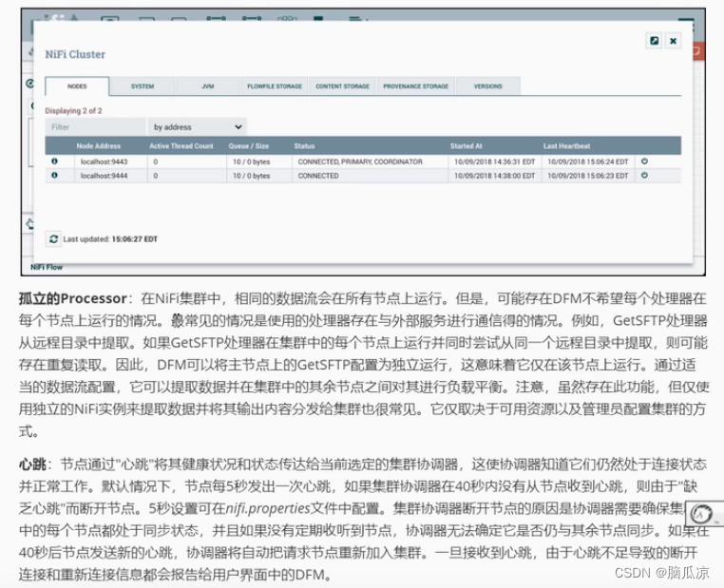
Task: Open the CONTENT STORAGE tab
Action: tap(343, 86)
